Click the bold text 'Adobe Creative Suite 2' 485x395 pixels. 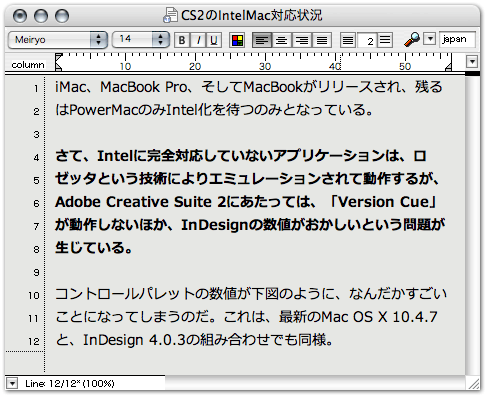coord(140,202)
